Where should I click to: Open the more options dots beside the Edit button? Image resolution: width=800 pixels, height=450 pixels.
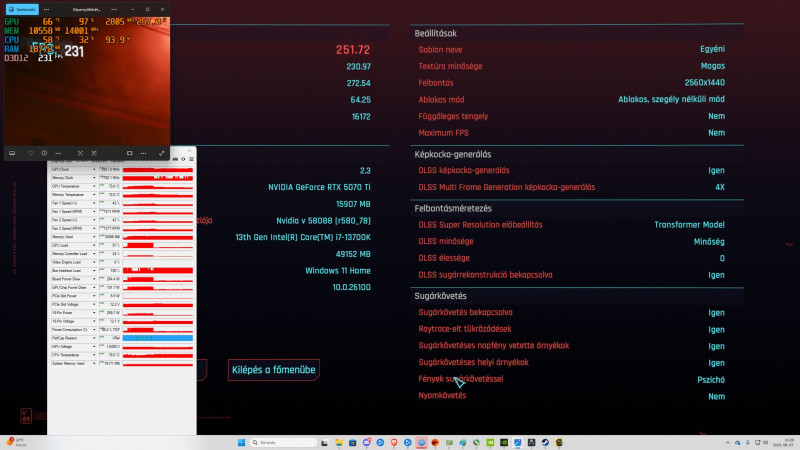point(46,9)
